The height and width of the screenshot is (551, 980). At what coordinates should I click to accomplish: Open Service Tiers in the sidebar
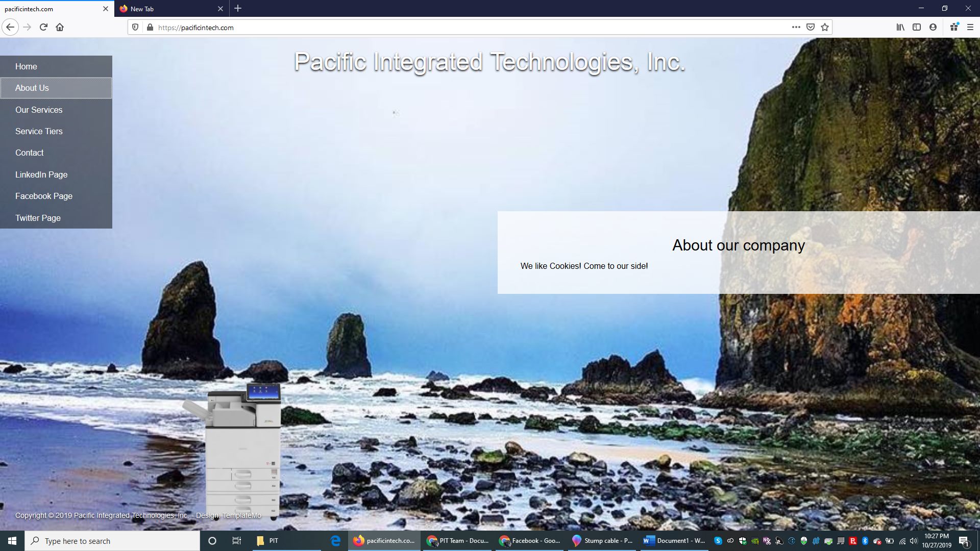[56, 131]
